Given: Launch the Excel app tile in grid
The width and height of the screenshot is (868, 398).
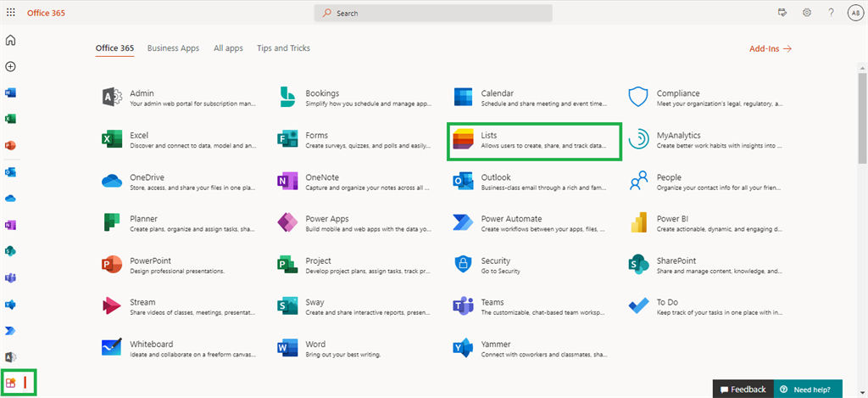Looking at the screenshot, I should [x=178, y=140].
